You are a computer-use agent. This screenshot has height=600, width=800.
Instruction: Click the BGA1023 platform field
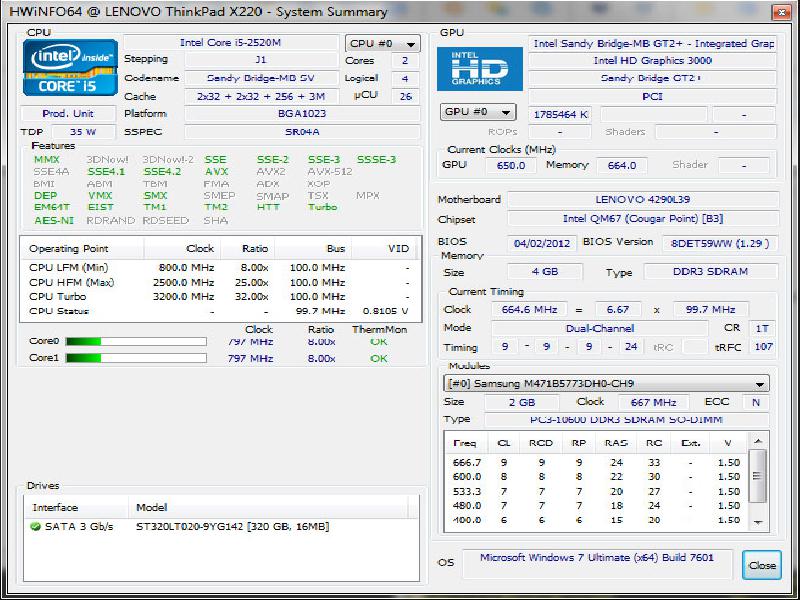point(302,113)
